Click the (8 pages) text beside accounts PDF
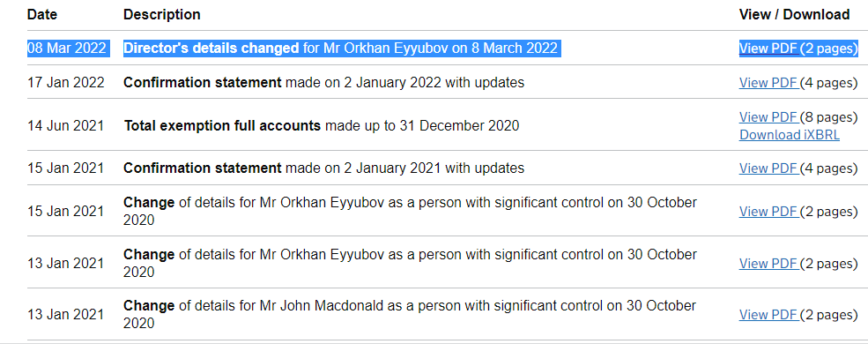 (x=828, y=117)
